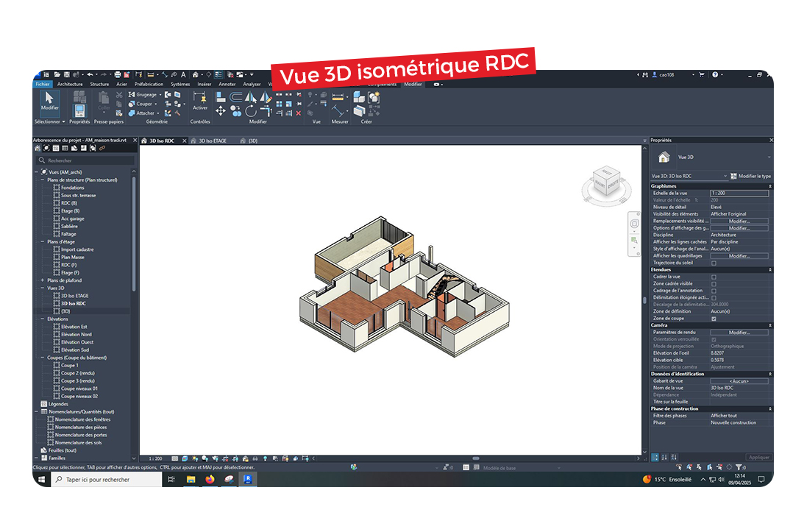Viewport: 807px width, 532px height.
Task: Click the project browser vertical scrollbar
Action: pyautogui.click(x=134, y=234)
